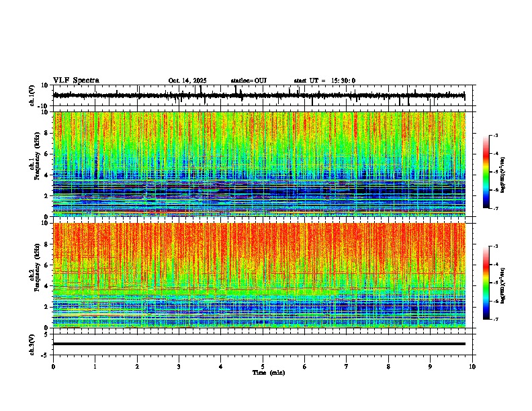Click inside the ch.2 spectrogram panel

pyautogui.click(x=259, y=275)
